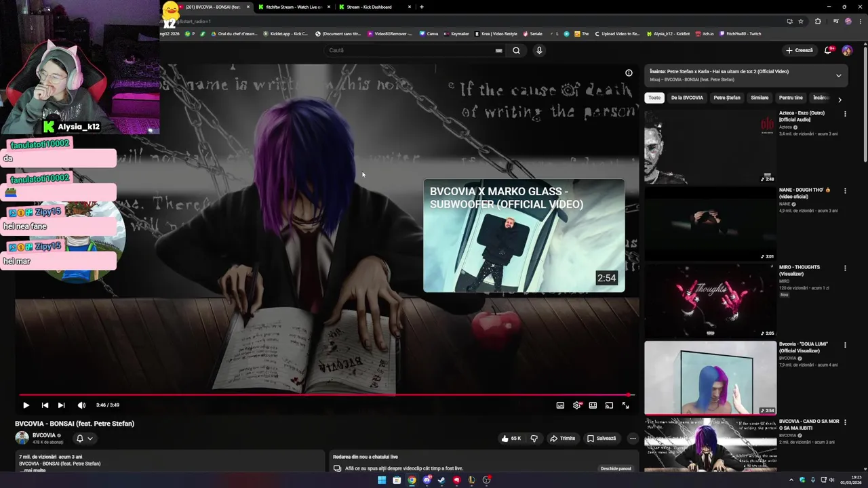This screenshot has height=488, width=868.
Task: Mute the video with the volume icon
Action: 81,405
